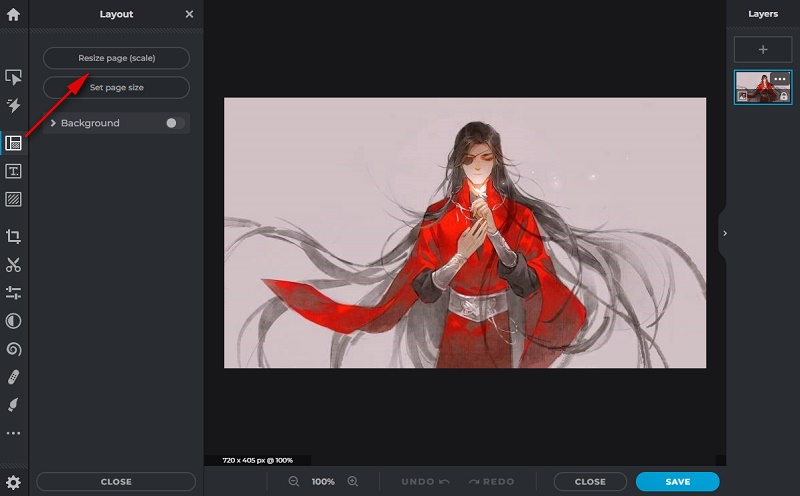The height and width of the screenshot is (496, 800).
Task: Select the Draw brush tool
Action: click(x=13, y=405)
